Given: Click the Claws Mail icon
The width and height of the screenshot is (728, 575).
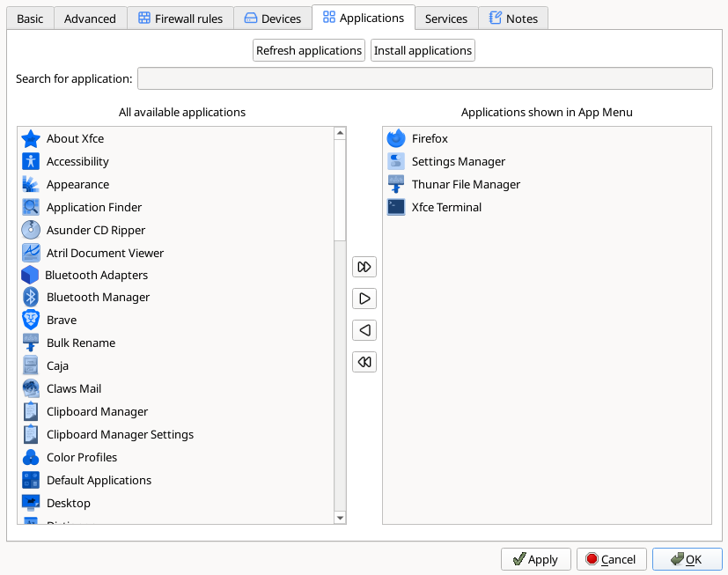Looking at the screenshot, I should pos(31,388).
